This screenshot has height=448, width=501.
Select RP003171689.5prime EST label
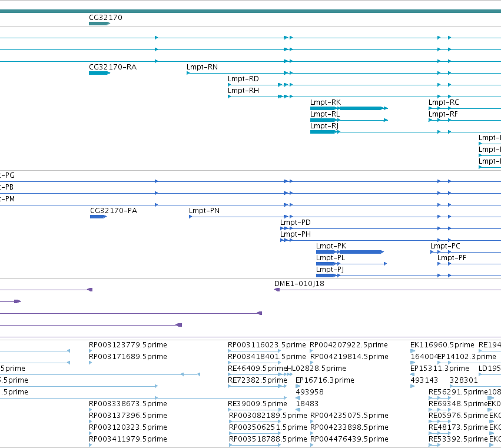point(128,357)
